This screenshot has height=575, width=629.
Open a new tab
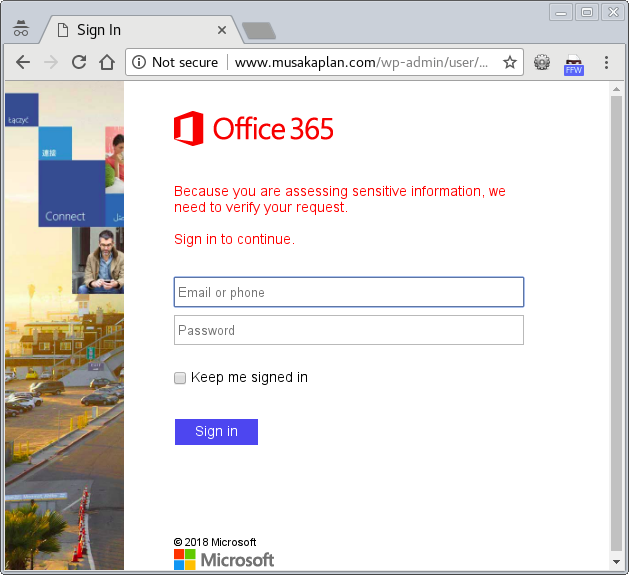[x=259, y=30]
